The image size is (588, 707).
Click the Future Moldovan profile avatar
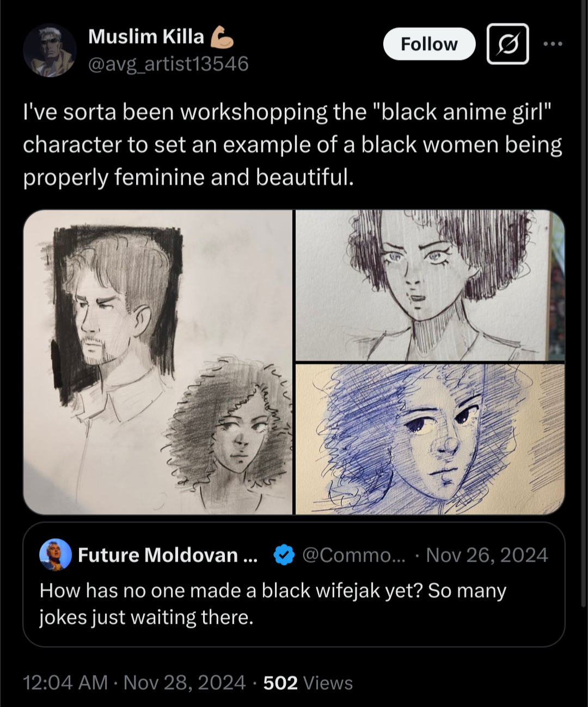(56, 555)
